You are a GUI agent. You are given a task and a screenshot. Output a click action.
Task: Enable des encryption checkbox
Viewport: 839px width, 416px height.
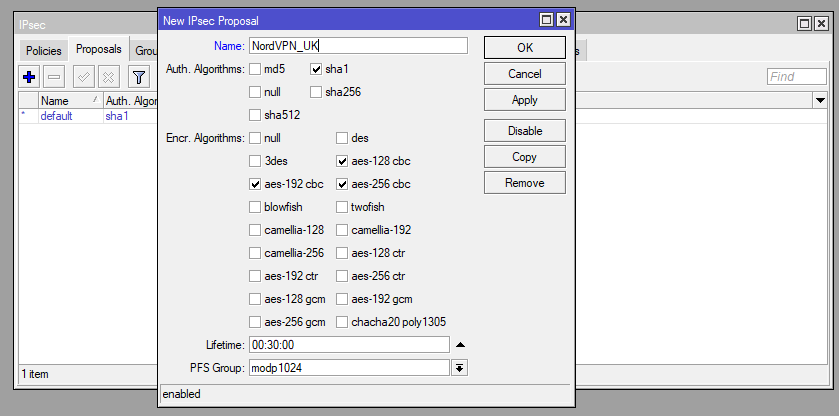[342, 138]
